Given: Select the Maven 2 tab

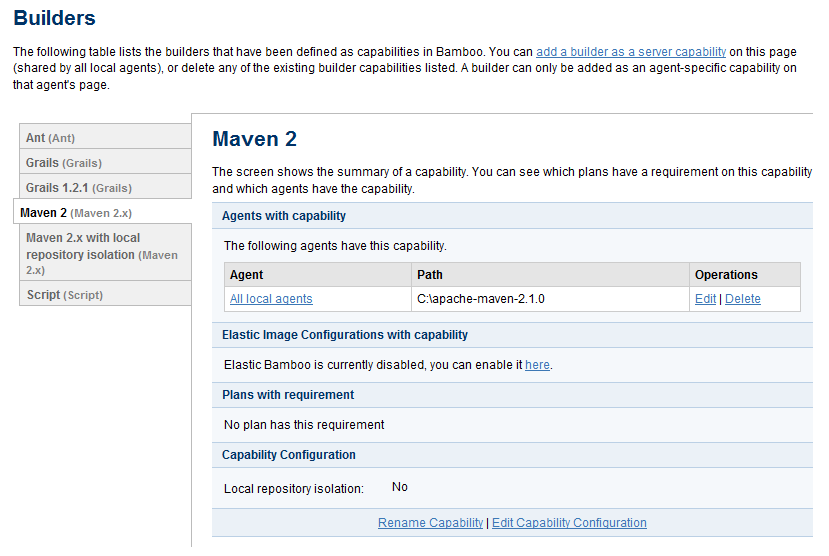Looking at the screenshot, I should 103,212.
